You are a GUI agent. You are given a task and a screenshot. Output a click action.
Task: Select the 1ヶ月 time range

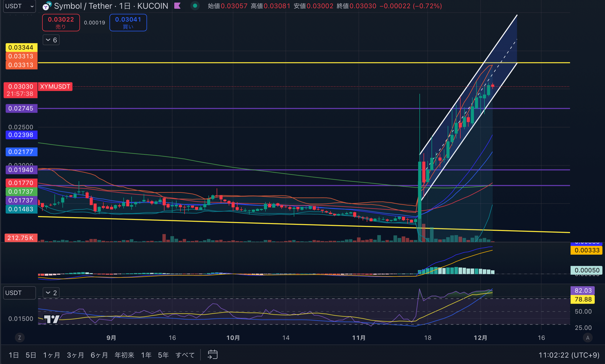point(51,355)
